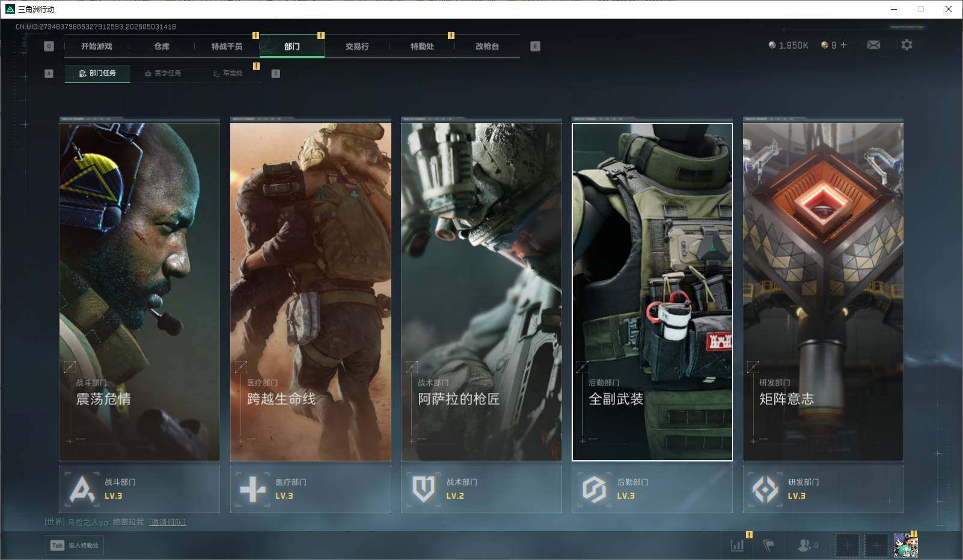
Task: Click the flag icon in bottom bar
Action: pos(769,545)
